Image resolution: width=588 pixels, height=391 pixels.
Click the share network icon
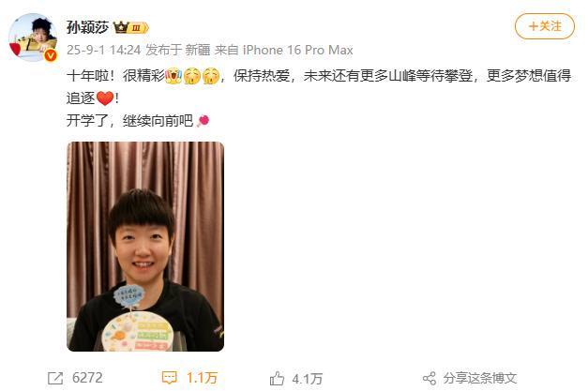coord(430,378)
